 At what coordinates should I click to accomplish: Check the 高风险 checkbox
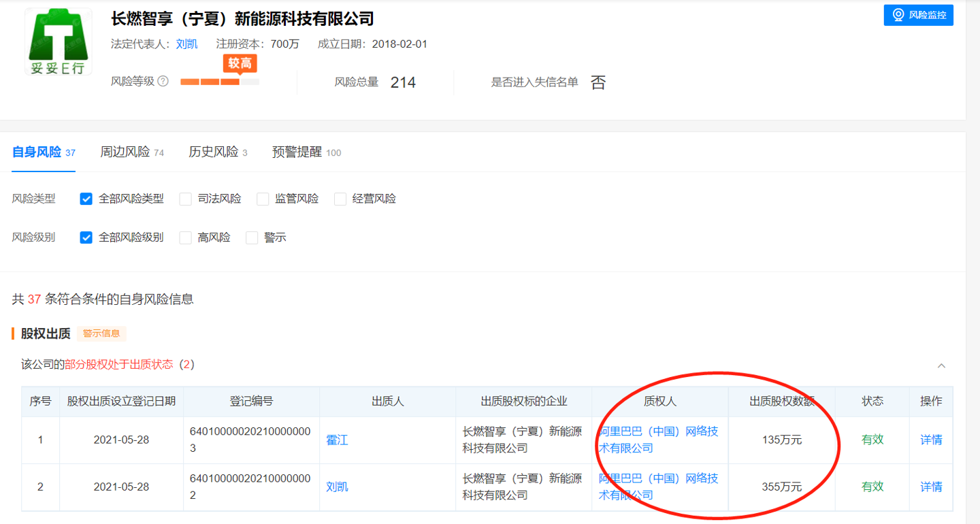pos(185,238)
